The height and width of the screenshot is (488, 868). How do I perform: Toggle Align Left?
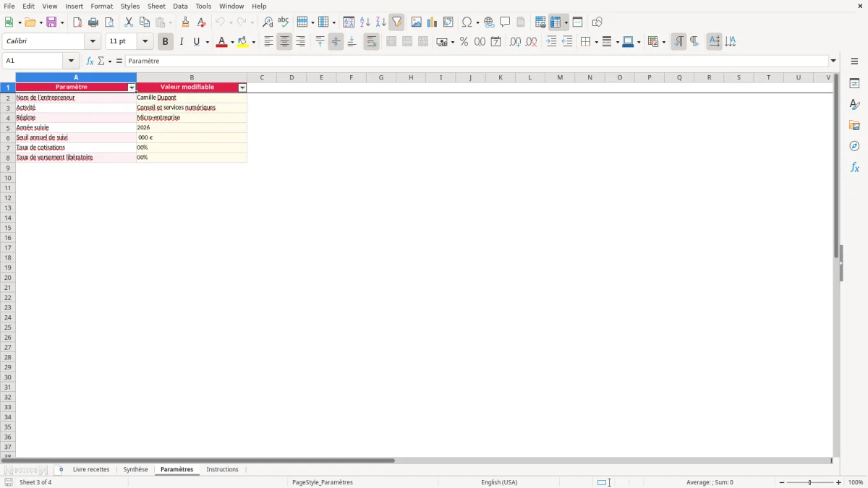click(268, 42)
